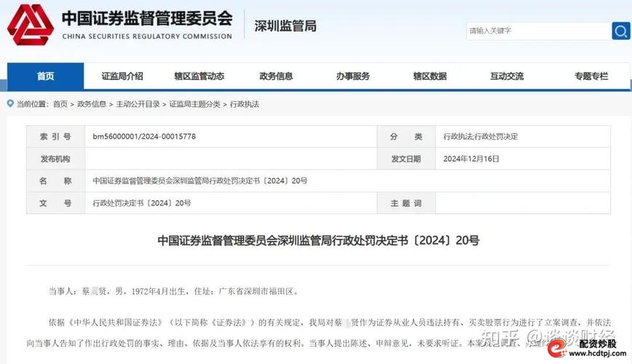The height and width of the screenshot is (364, 632).
Task: Click the main document heading 行政处罚决定书〔2024〕20号
Action: (x=318, y=240)
